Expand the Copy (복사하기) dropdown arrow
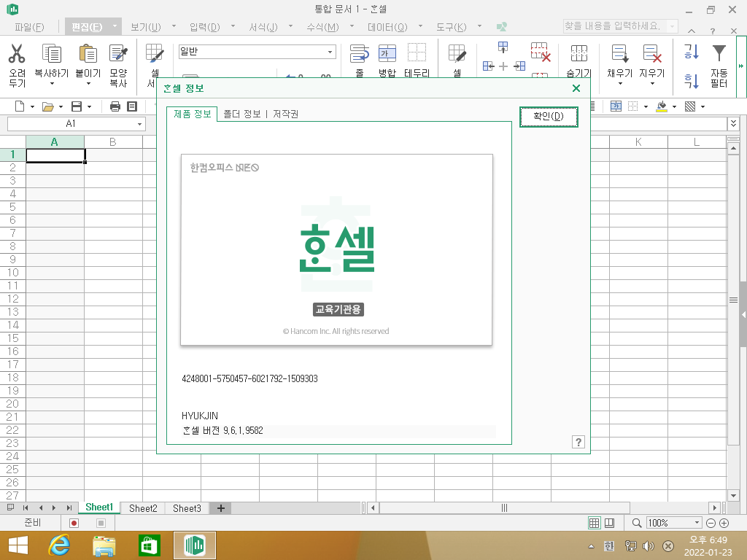 [x=52, y=84]
